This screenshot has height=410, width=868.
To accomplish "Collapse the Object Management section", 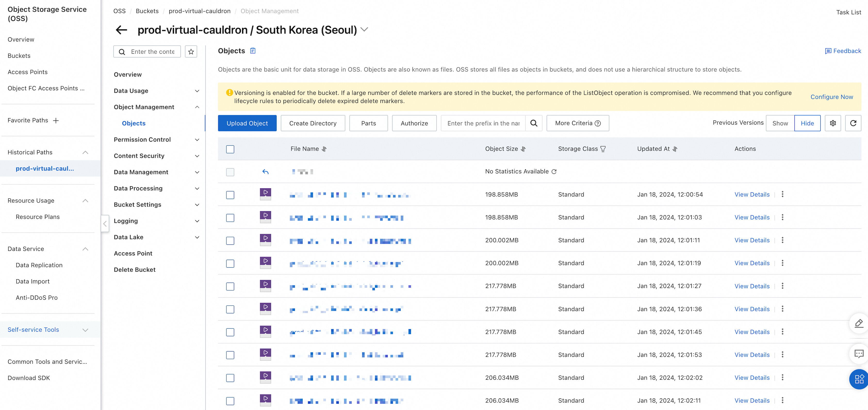I will (x=197, y=107).
